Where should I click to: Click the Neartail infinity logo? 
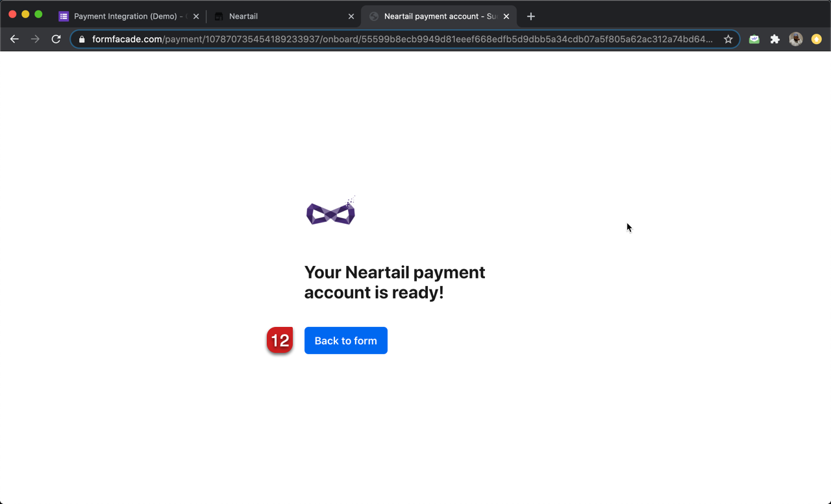coord(330,210)
